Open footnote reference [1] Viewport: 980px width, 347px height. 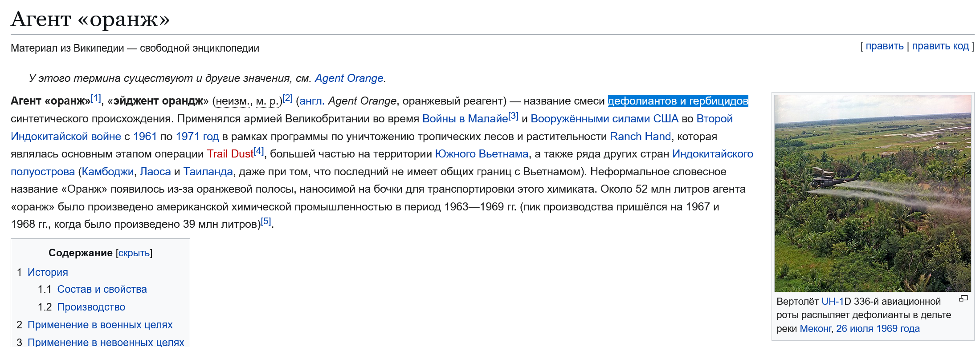point(96,98)
